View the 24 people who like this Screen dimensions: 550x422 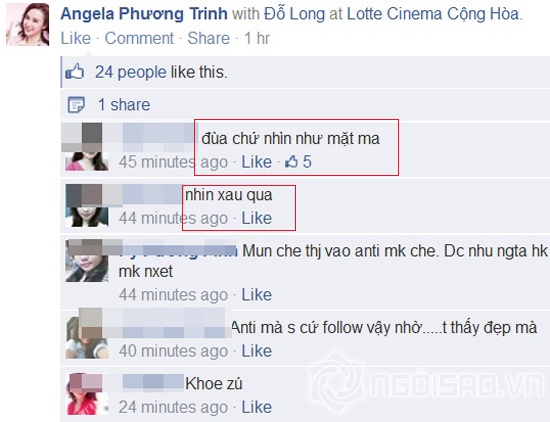pyautogui.click(x=130, y=72)
